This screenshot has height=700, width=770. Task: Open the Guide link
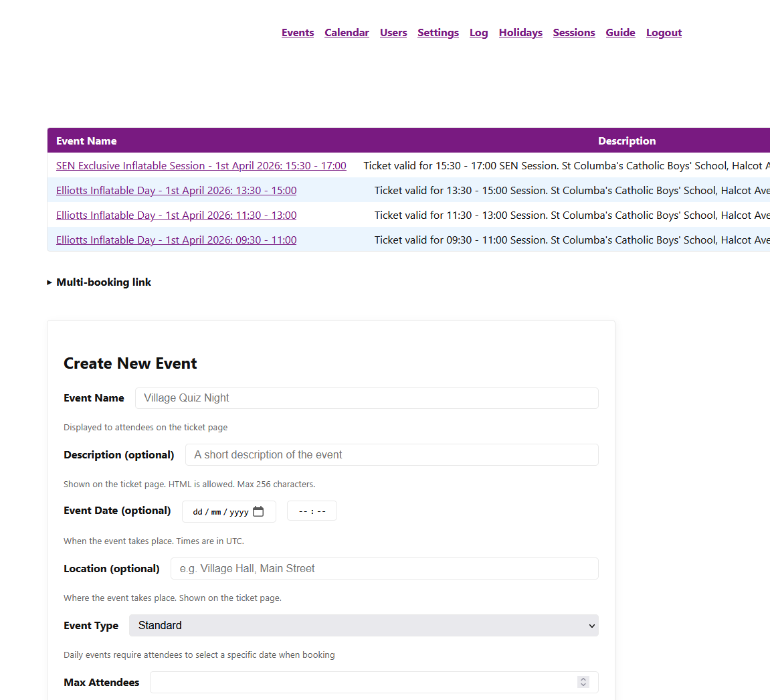tap(620, 33)
